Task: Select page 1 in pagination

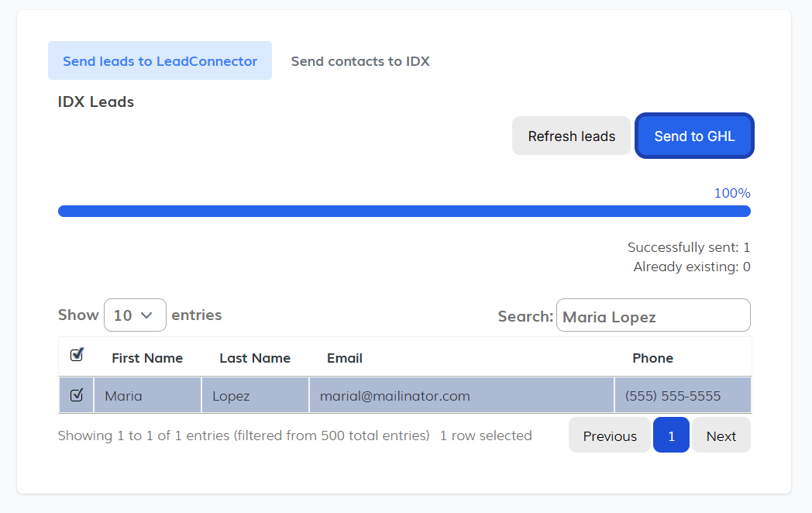Action: pyautogui.click(x=671, y=436)
